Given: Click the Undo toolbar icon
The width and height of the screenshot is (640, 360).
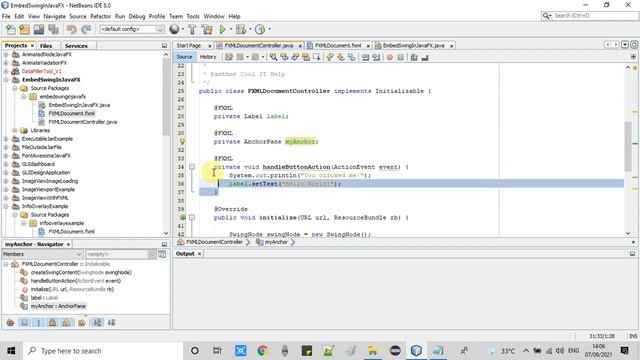Looking at the screenshot, I should (72, 29).
